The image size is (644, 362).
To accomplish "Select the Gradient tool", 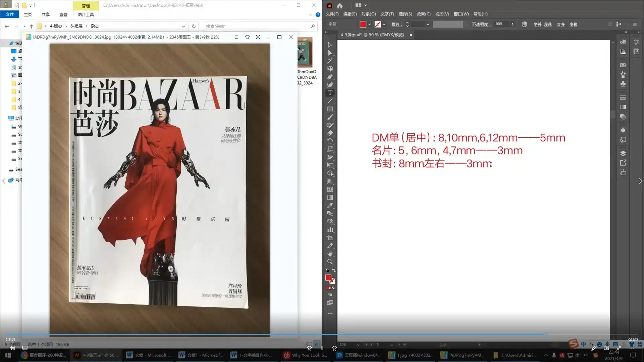I will 330,197.
